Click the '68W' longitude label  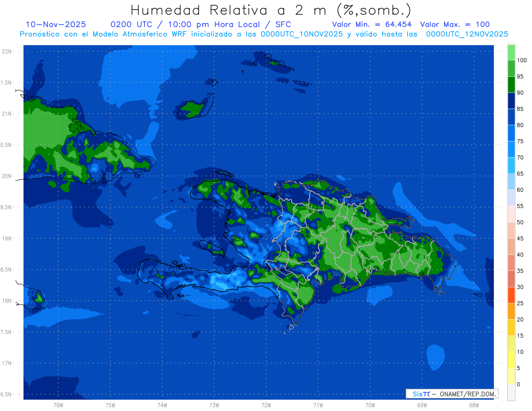pos(474,405)
